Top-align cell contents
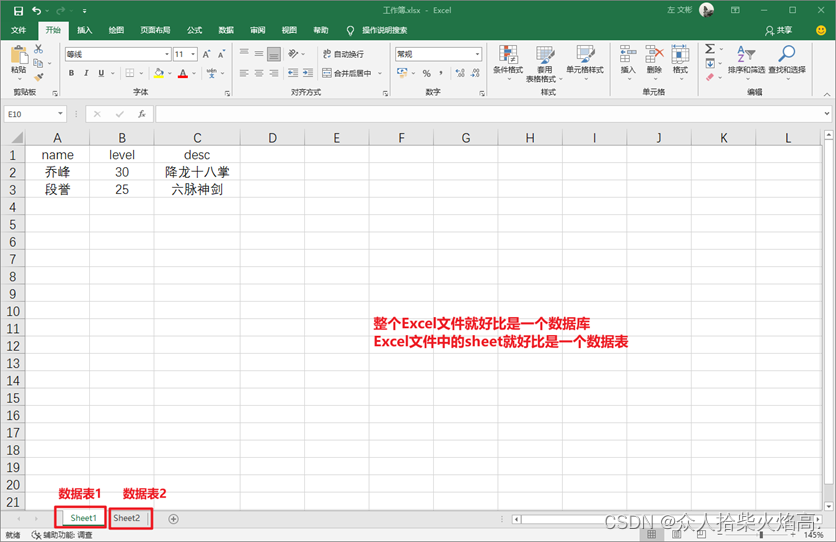The width and height of the screenshot is (836, 542). click(x=244, y=53)
